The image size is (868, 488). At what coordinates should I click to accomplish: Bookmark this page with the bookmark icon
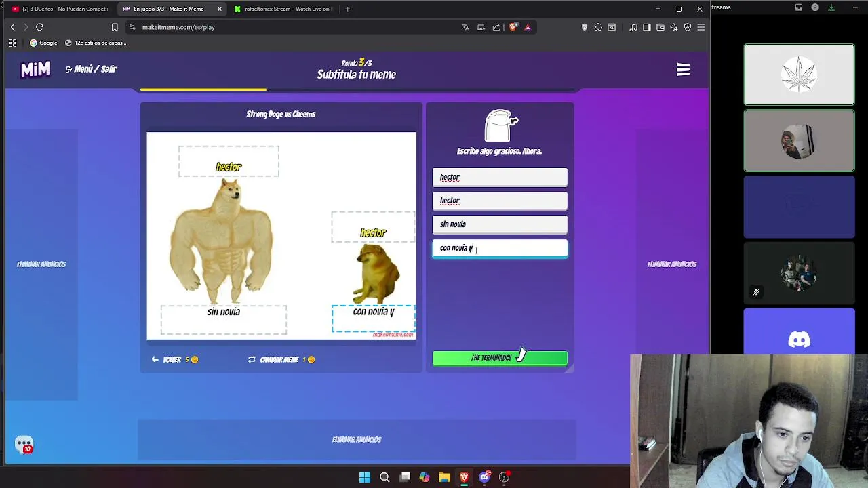coord(115,27)
